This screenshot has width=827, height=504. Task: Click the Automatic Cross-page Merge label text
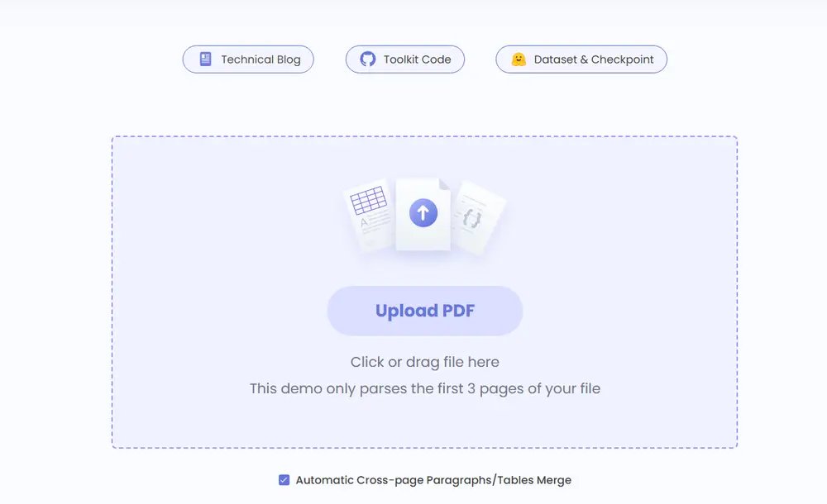[433, 480]
